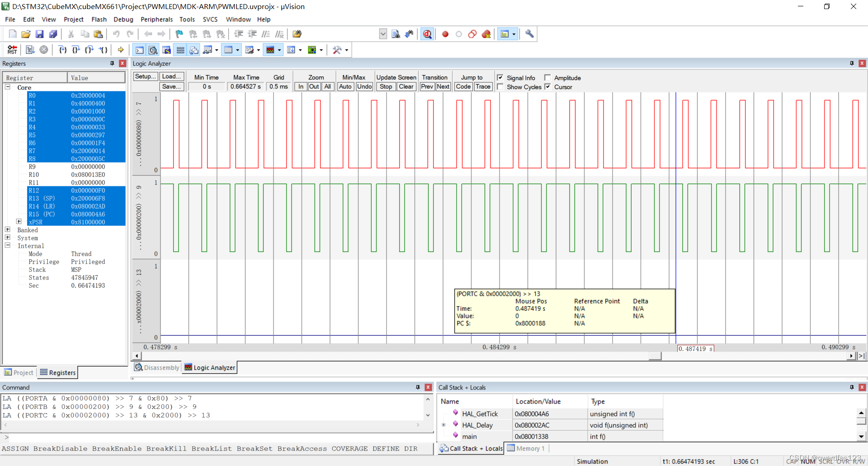The height and width of the screenshot is (466, 868).
Task: Toggle the Command Window icon
Action: click(x=140, y=50)
